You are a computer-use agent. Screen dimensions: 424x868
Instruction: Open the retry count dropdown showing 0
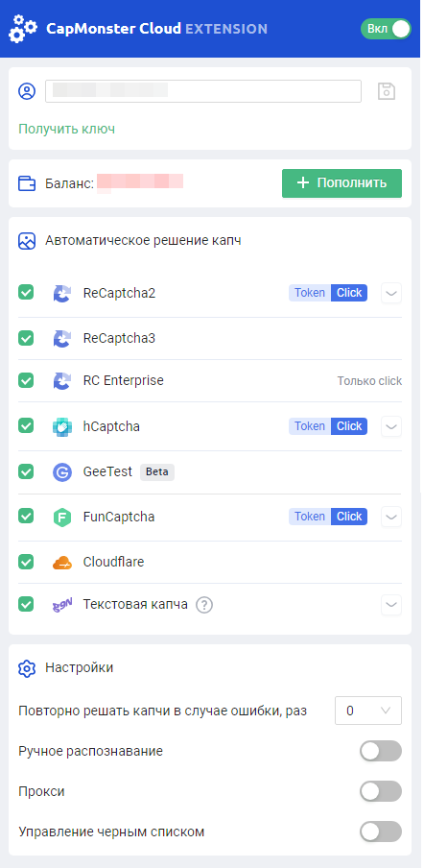point(368,711)
